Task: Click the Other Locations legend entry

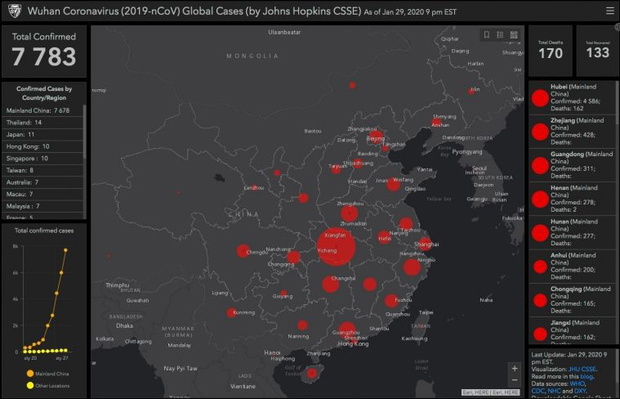Action: tap(47, 386)
